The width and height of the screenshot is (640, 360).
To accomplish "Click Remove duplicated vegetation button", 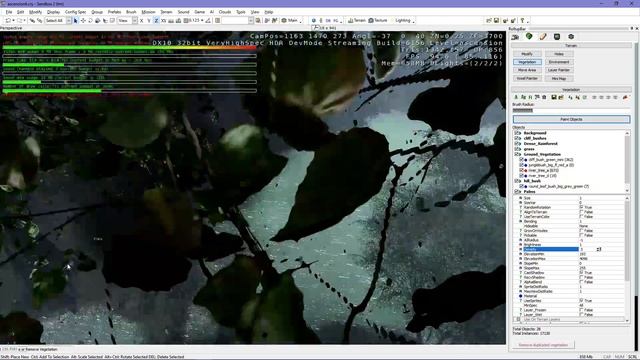I will (x=543, y=345).
